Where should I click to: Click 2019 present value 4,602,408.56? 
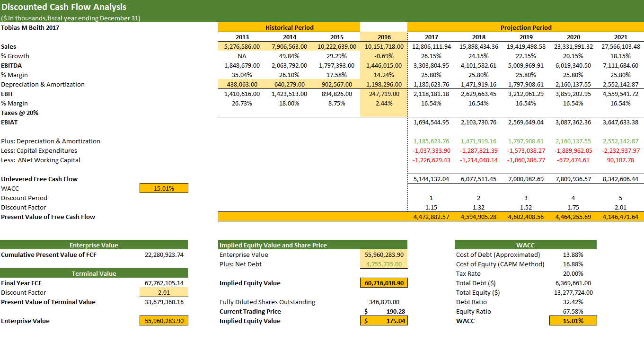pyautogui.click(x=526, y=217)
